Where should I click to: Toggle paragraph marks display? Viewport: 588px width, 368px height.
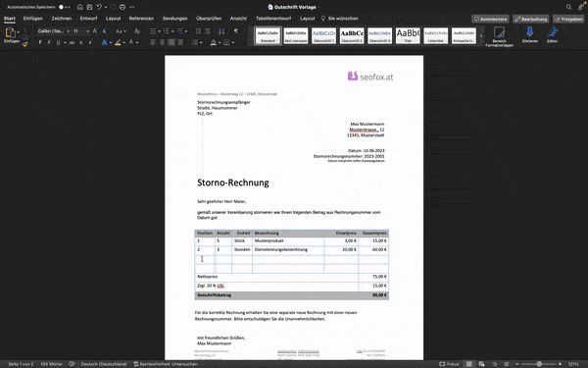click(x=236, y=31)
